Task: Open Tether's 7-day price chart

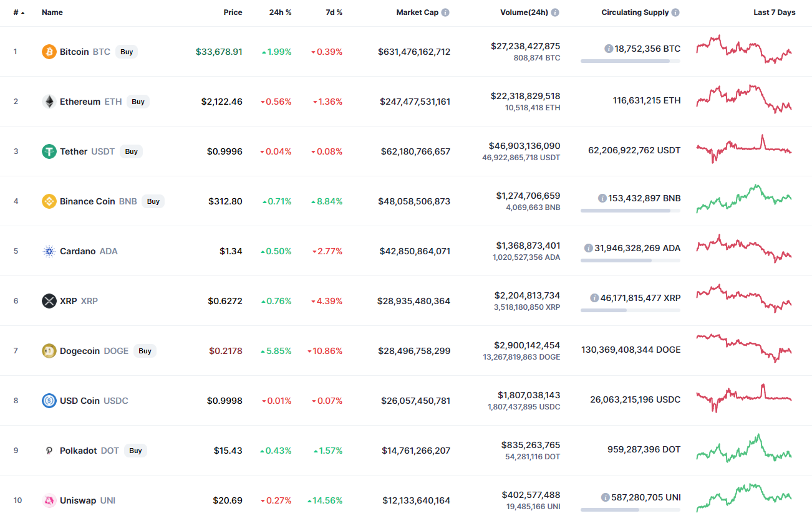Action: pos(744,149)
